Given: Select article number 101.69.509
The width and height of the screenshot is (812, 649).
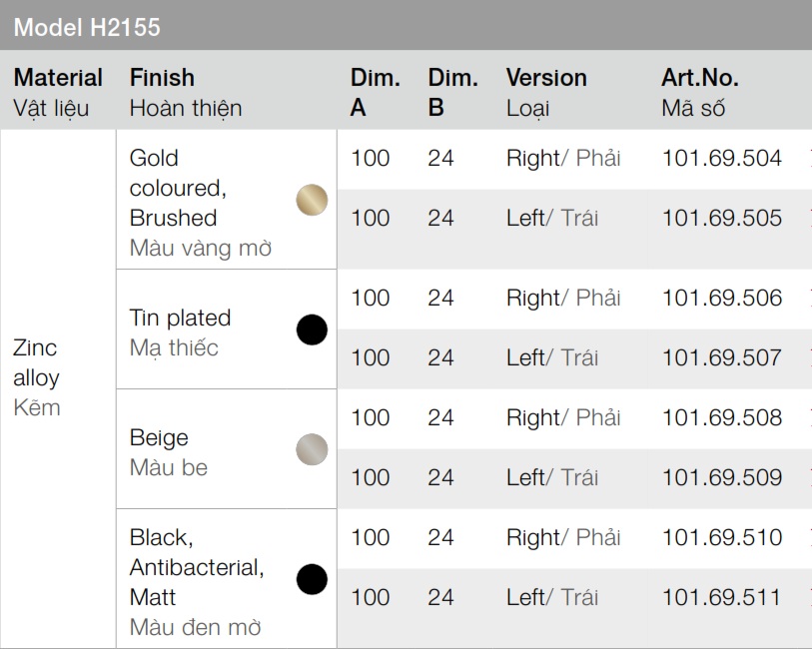Looking at the screenshot, I should [x=721, y=477].
